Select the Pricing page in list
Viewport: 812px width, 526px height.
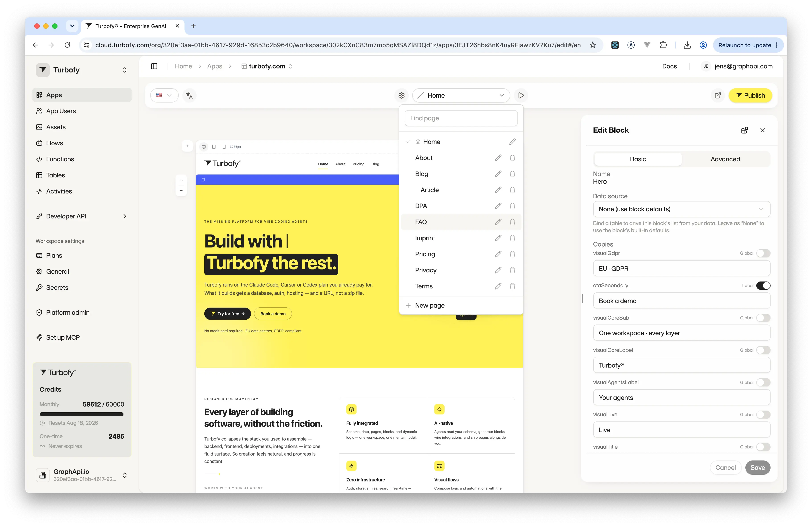pyautogui.click(x=425, y=254)
